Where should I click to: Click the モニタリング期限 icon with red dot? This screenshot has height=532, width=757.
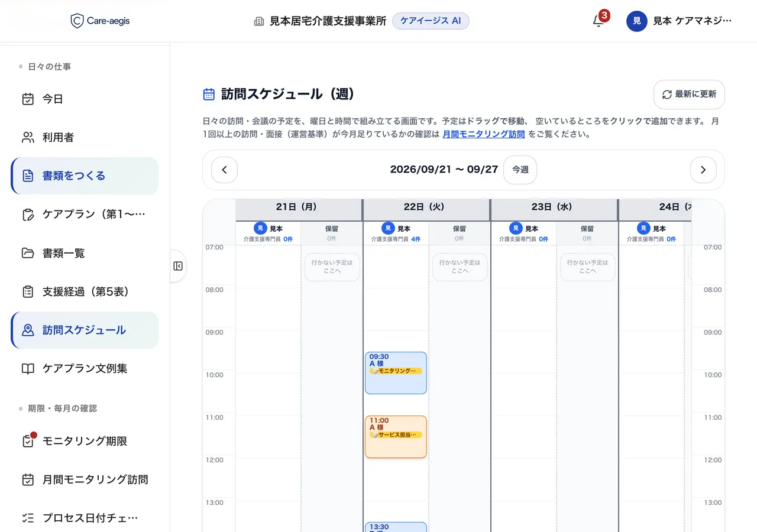pyautogui.click(x=28, y=441)
